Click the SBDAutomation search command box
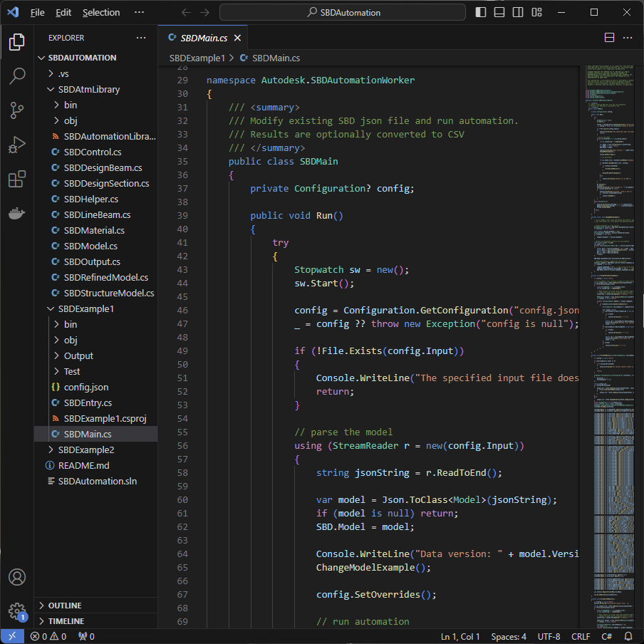The width and height of the screenshot is (644, 644). 343,12
